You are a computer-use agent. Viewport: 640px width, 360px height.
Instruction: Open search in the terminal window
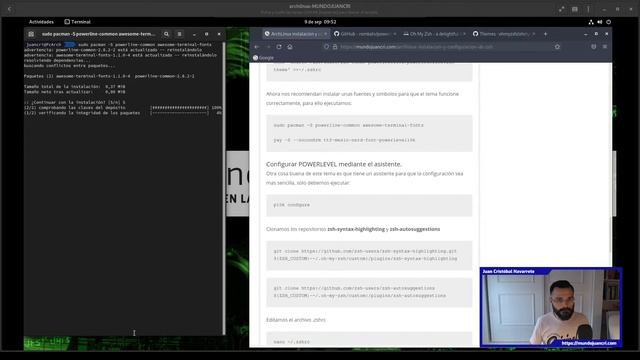tap(166, 34)
